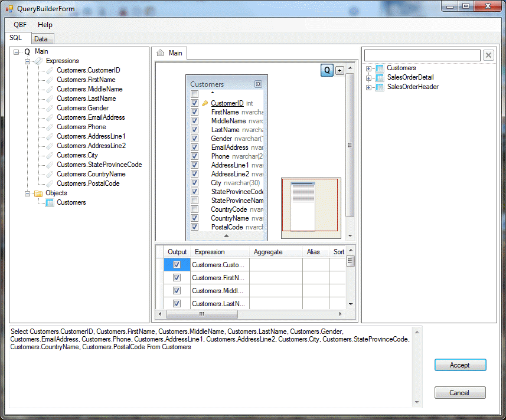Select Customers.EmailAddress in the Expressions tree

(91, 117)
